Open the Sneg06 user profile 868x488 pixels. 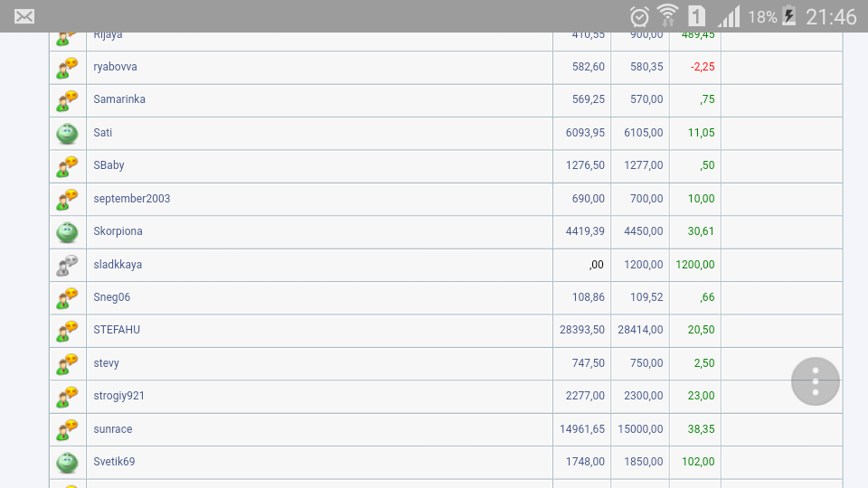pos(112,297)
